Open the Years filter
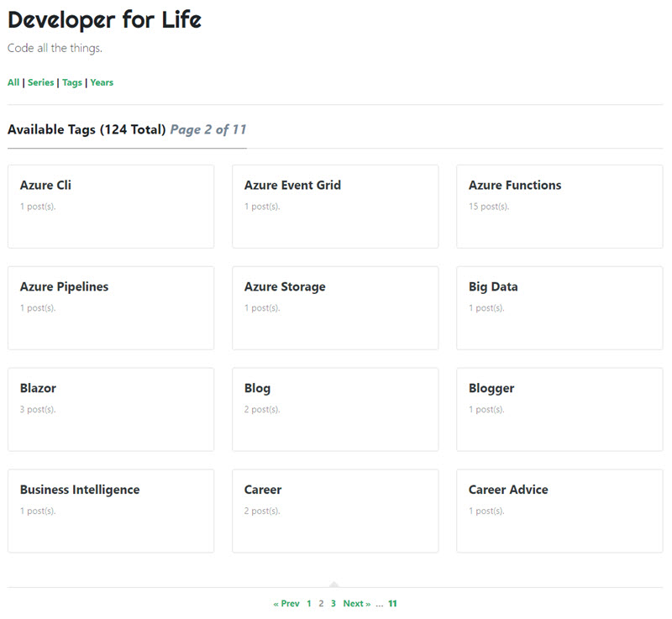This screenshot has height=619, width=672. [x=101, y=82]
